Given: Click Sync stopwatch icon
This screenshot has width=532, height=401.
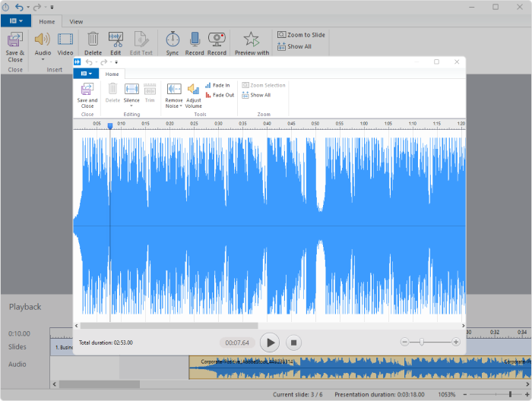Looking at the screenshot, I should 173,39.
